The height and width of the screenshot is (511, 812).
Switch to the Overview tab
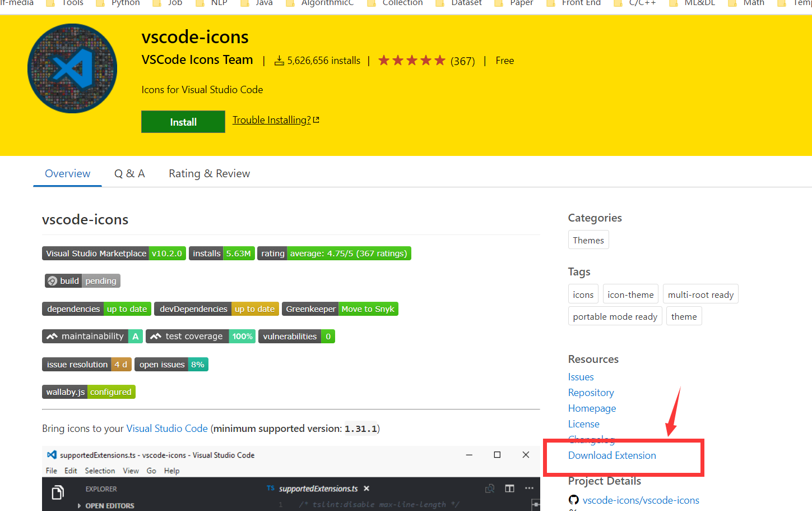pyautogui.click(x=67, y=173)
